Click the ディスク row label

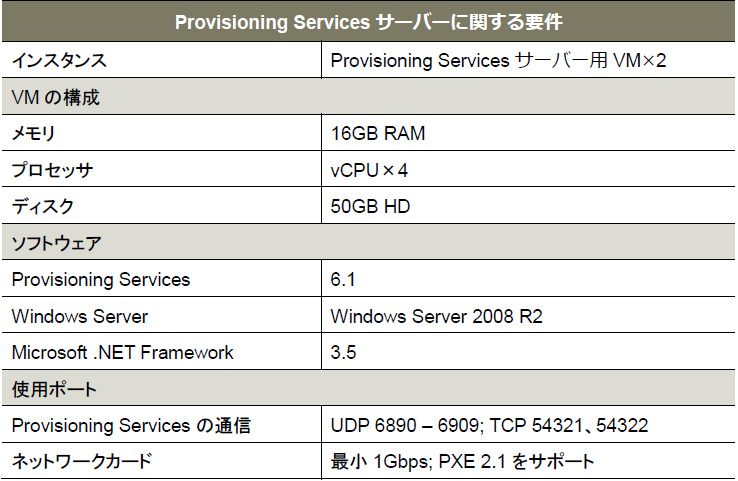[43, 207]
